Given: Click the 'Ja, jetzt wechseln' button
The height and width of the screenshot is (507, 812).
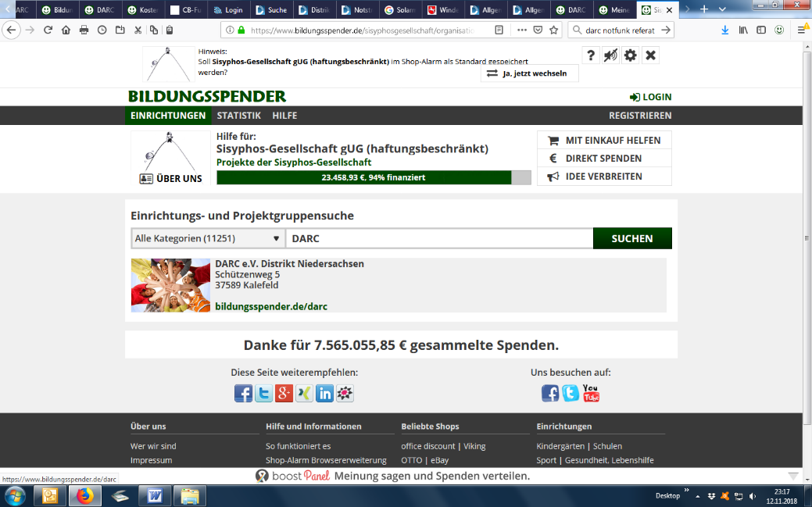Looking at the screenshot, I should coord(529,73).
